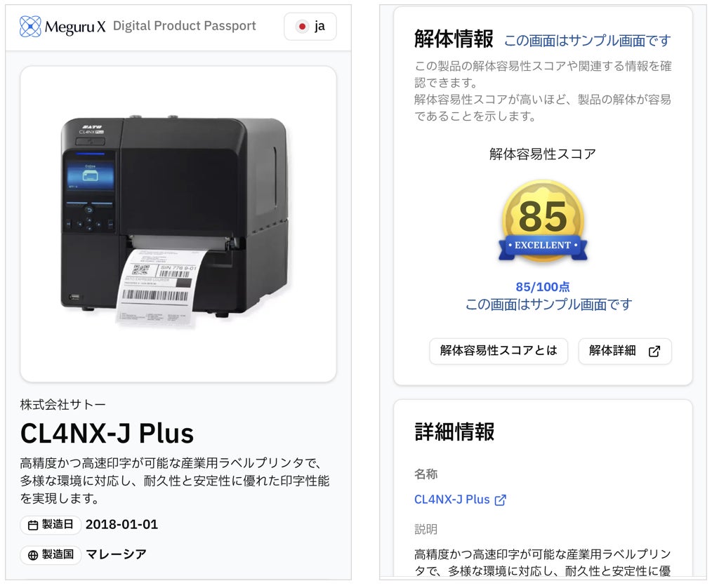Open 解体容易性スコアとは explanation
This screenshot has width=712, height=588.
(499, 351)
